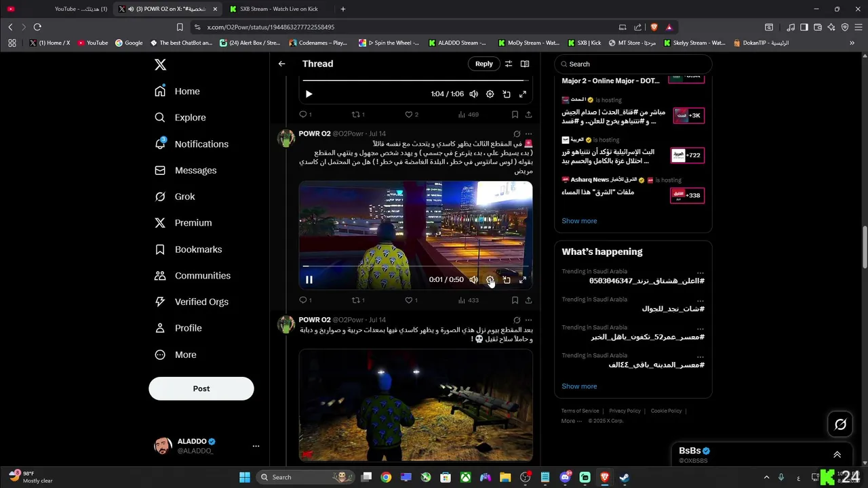Open Grok icon on the first Jul 14 post

tap(517, 134)
